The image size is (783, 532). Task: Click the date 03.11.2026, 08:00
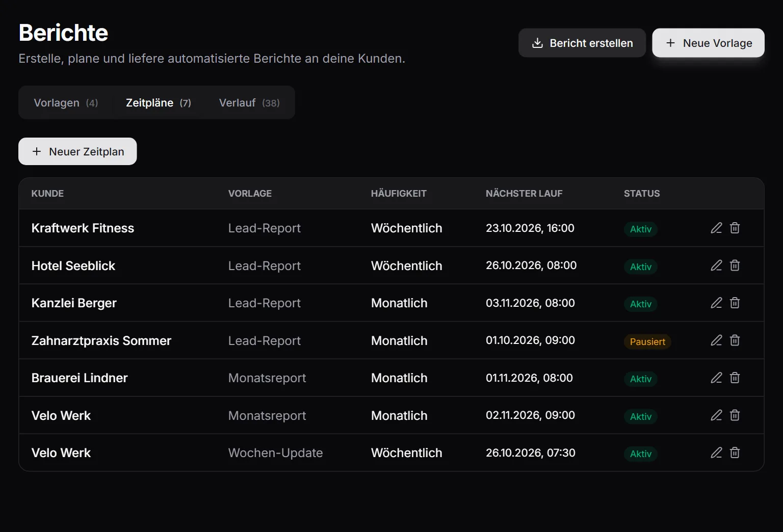[x=530, y=303]
